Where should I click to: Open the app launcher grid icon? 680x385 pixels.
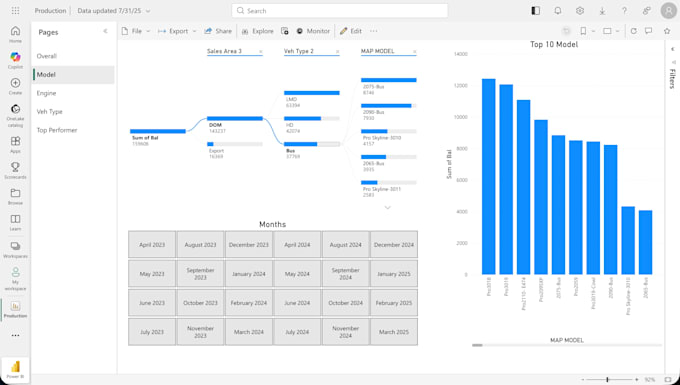[15, 11]
